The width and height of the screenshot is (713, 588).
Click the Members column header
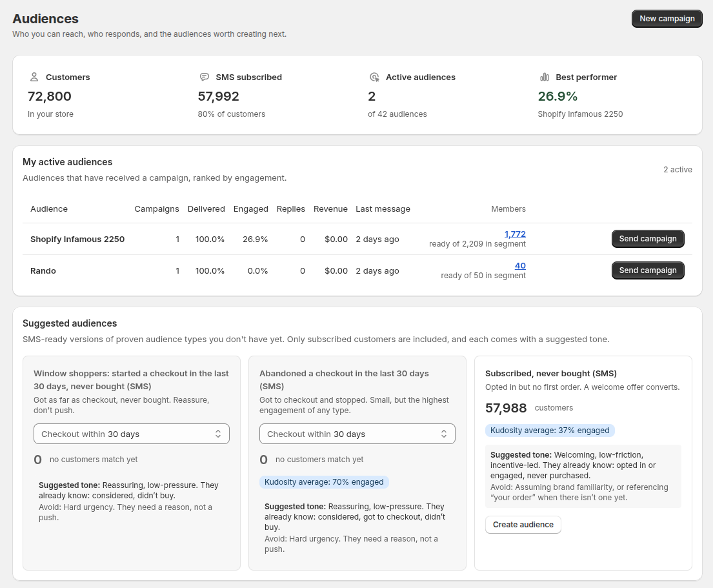point(508,208)
